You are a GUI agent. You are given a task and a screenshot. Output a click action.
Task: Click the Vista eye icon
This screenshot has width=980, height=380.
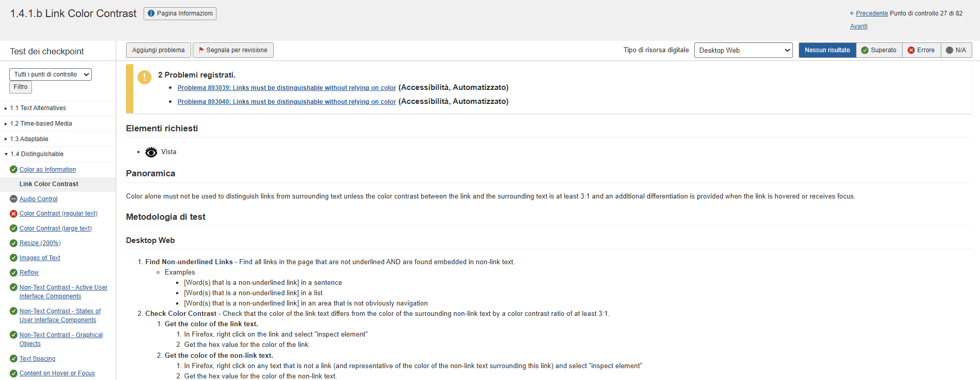pyautogui.click(x=151, y=152)
